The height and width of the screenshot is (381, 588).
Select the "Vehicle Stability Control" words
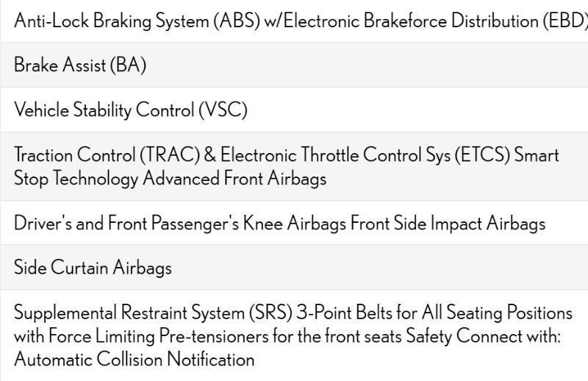coord(104,110)
